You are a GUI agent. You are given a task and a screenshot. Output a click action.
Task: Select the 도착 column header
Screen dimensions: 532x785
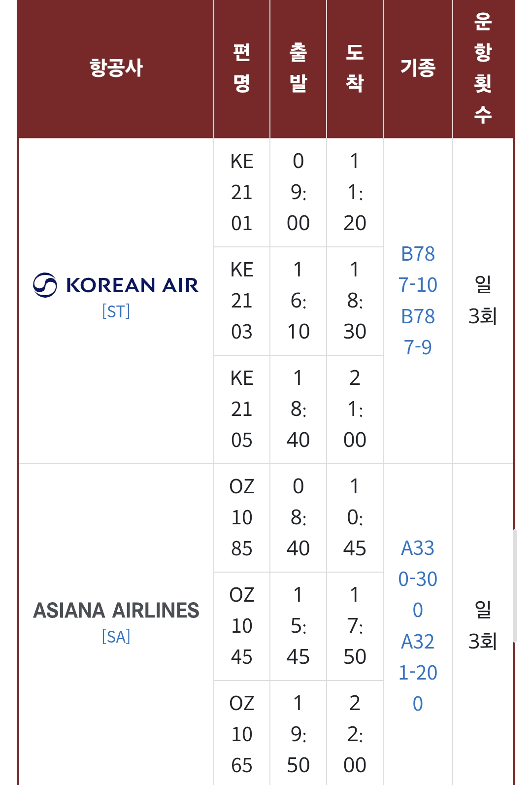(x=355, y=68)
